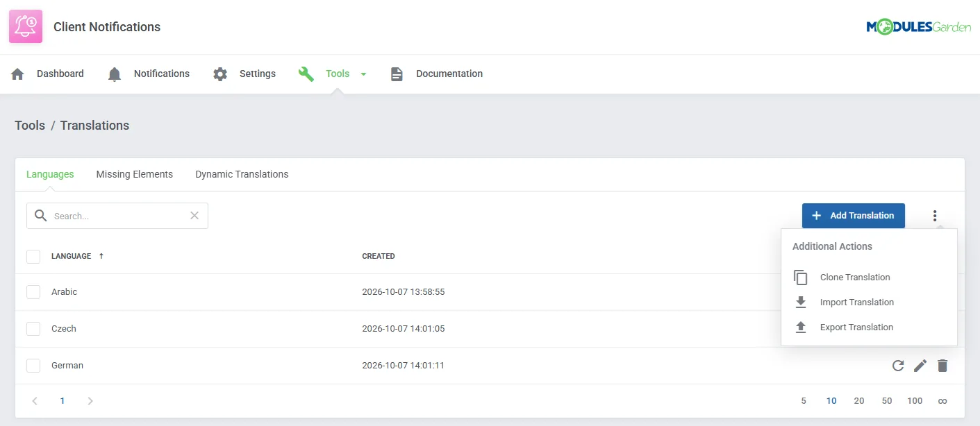Open the Dashboard menu item
Viewport: 980px width, 426px height.
point(60,74)
